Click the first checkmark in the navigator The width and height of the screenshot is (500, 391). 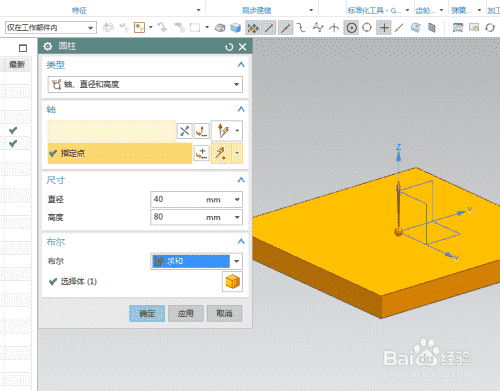click(13, 130)
